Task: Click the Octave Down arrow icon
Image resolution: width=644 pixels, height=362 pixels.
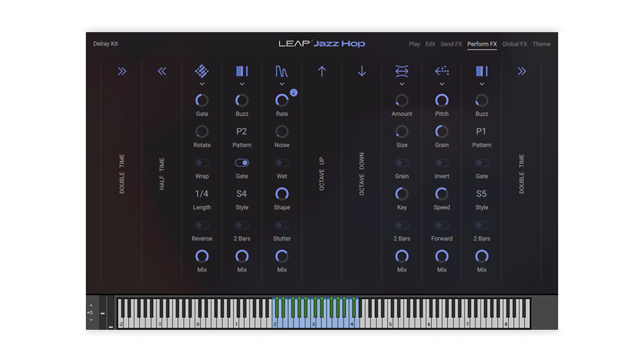Action: coord(362,71)
